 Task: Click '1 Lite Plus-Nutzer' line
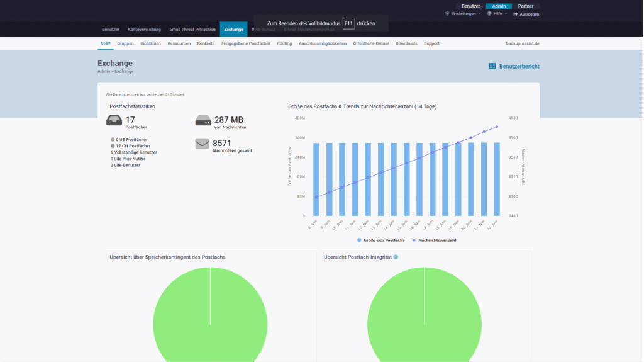[128, 159]
